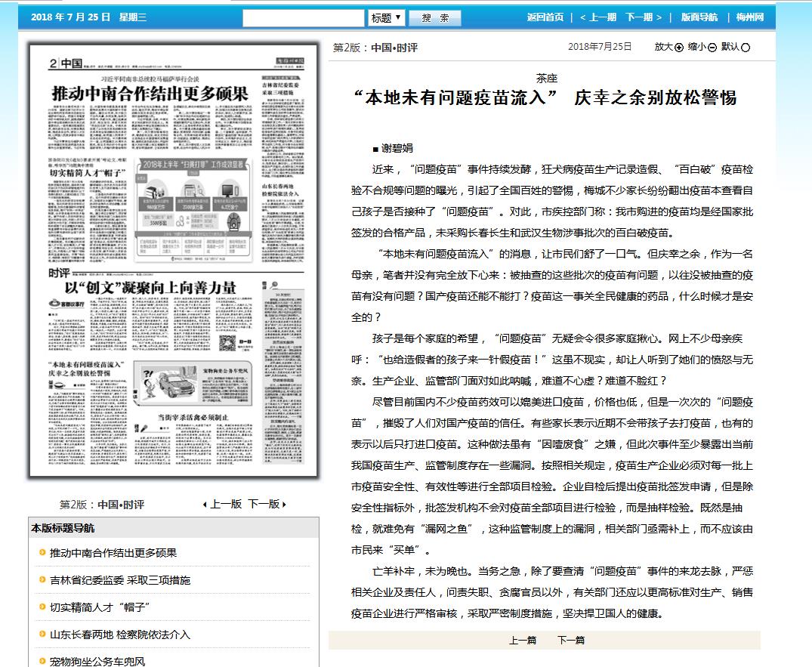Open next article 下一篇
This screenshot has height=667, width=812.
coord(571,641)
